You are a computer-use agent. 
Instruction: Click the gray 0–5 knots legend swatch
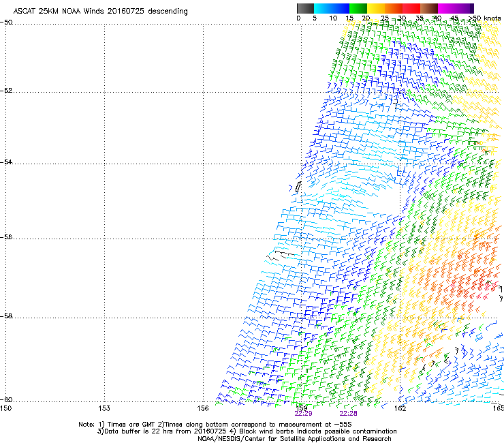pos(305,8)
